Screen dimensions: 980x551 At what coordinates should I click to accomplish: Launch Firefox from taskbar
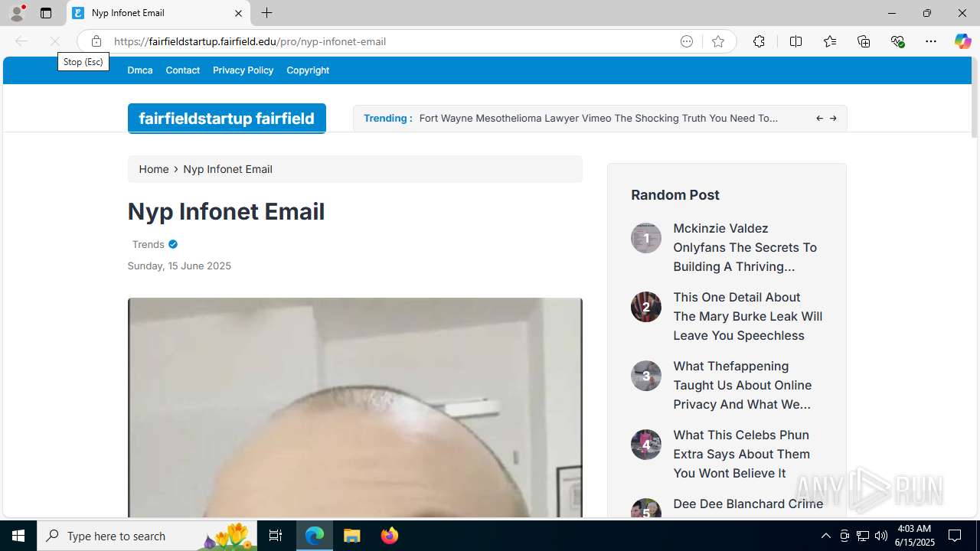[390, 536]
